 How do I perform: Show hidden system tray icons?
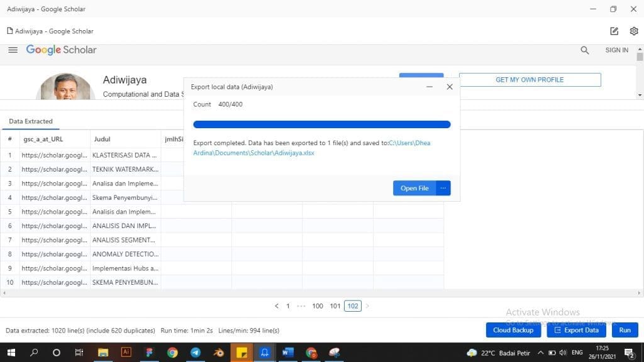pyautogui.click(x=540, y=353)
